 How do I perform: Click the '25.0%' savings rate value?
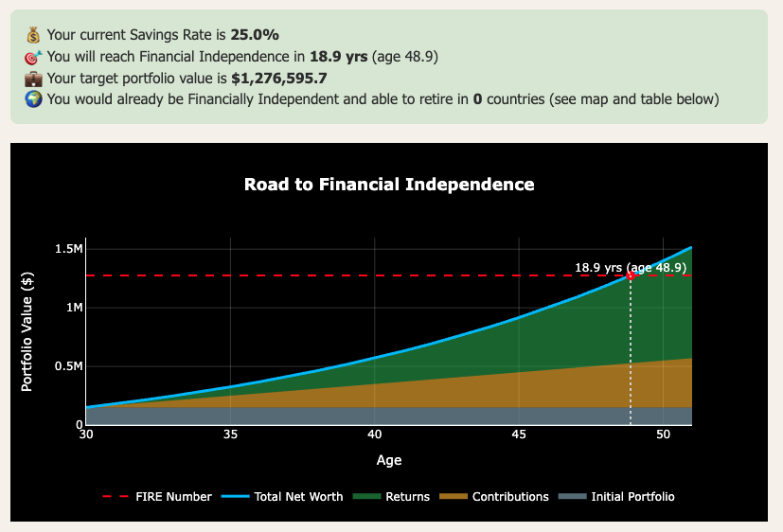[255, 35]
